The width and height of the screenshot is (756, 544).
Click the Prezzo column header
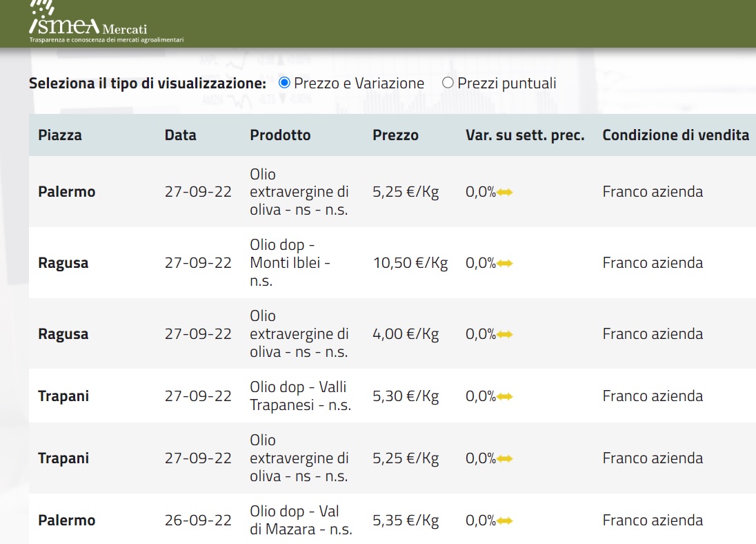pos(395,135)
